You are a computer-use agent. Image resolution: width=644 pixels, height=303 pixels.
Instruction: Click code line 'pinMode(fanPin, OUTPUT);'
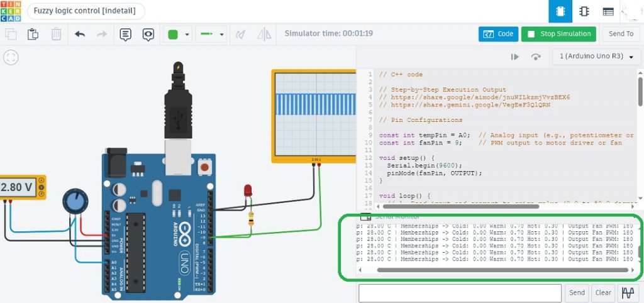(x=434, y=174)
